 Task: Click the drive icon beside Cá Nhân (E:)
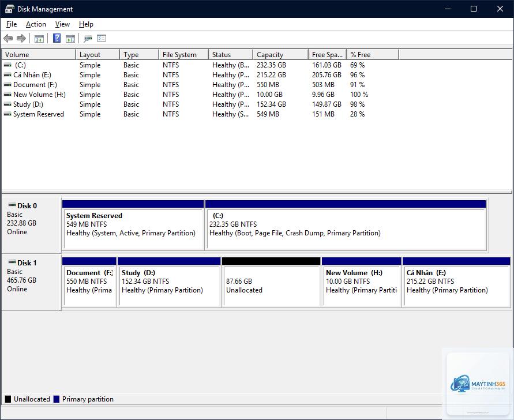[7, 75]
